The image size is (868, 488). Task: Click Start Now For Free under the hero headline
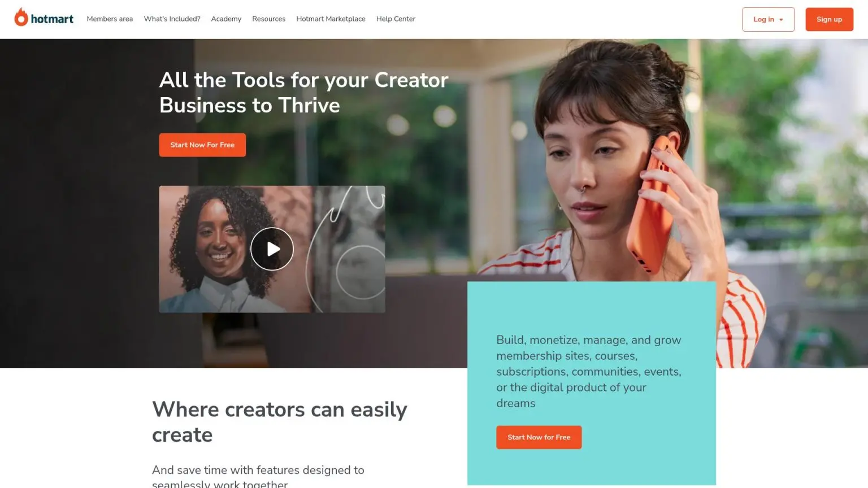click(x=202, y=145)
